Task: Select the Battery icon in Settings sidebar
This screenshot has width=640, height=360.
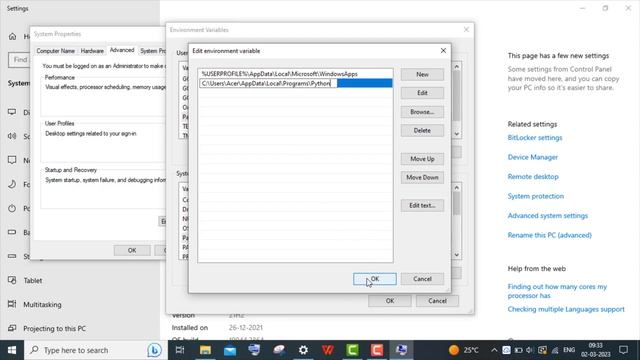Action: coord(12,232)
